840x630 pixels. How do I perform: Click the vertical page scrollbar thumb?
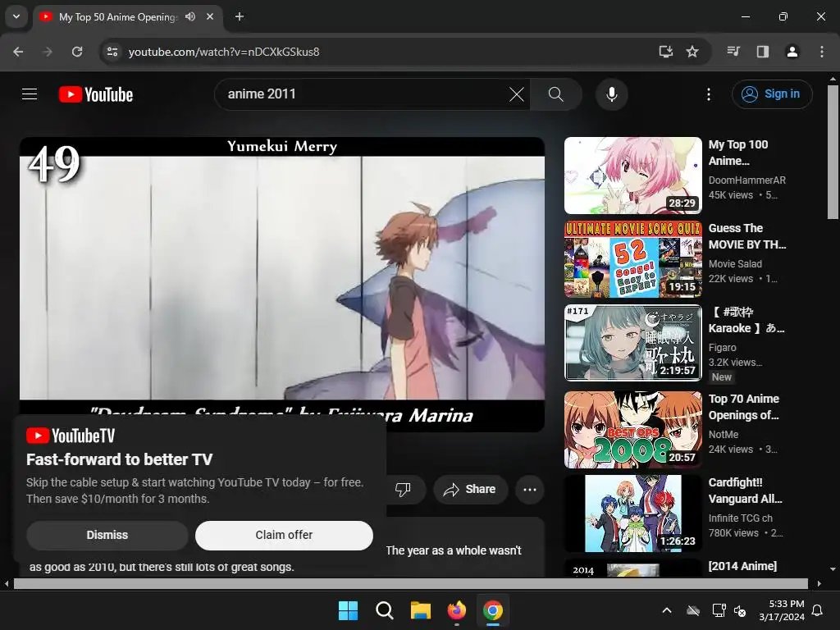(833, 152)
